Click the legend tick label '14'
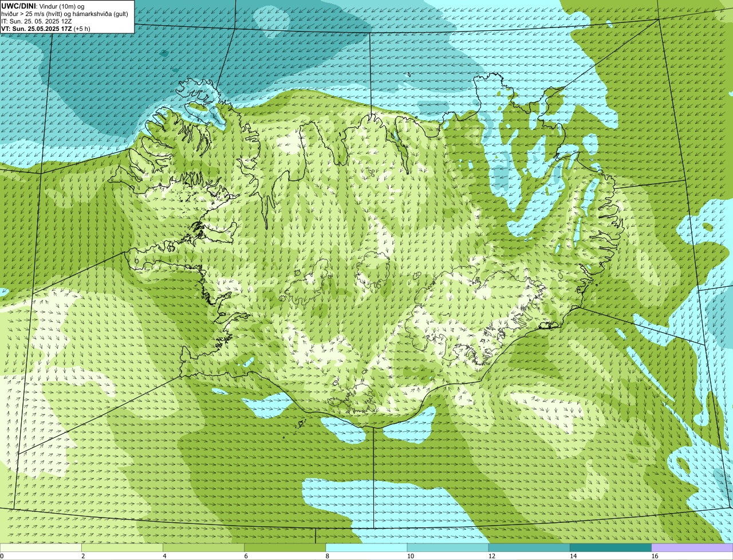Viewport: 733px width, 560px height. [x=573, y=556]
